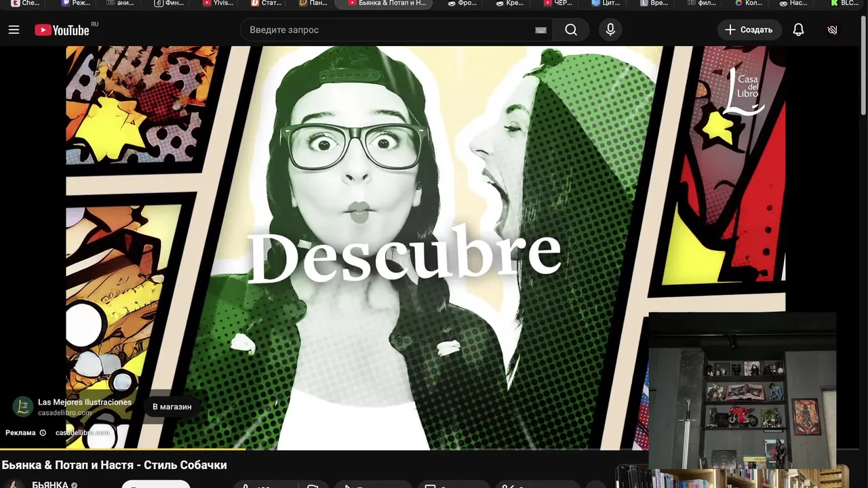Open the notifications bell
868x488 pixels.
click(799, 30)
